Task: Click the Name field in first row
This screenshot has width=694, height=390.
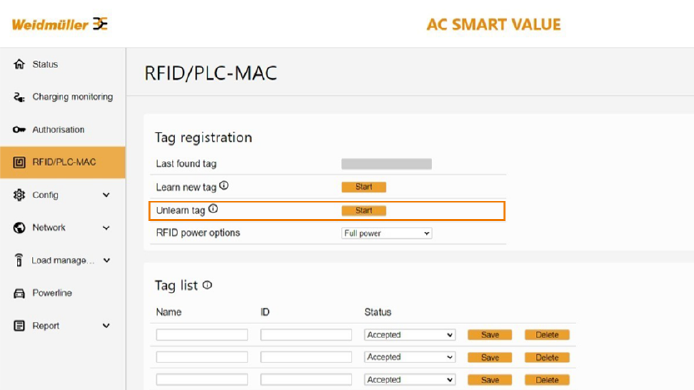Action: point(202,335)
